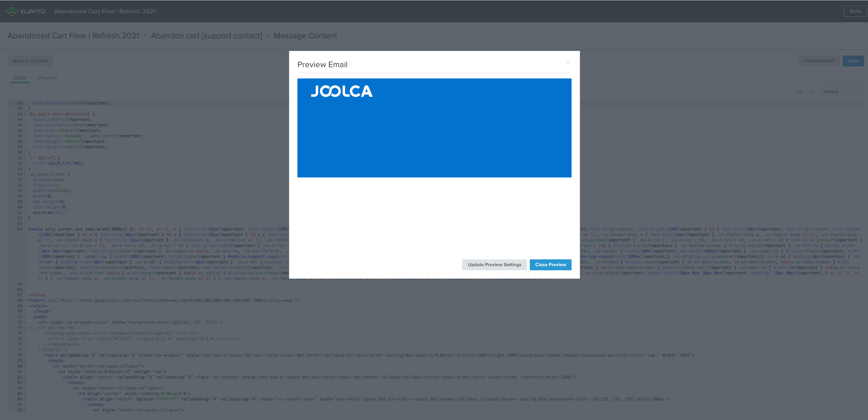Click the Klaviyo logo in the header
The width and height of the screenshot is (868, 420).
(26, 11)
